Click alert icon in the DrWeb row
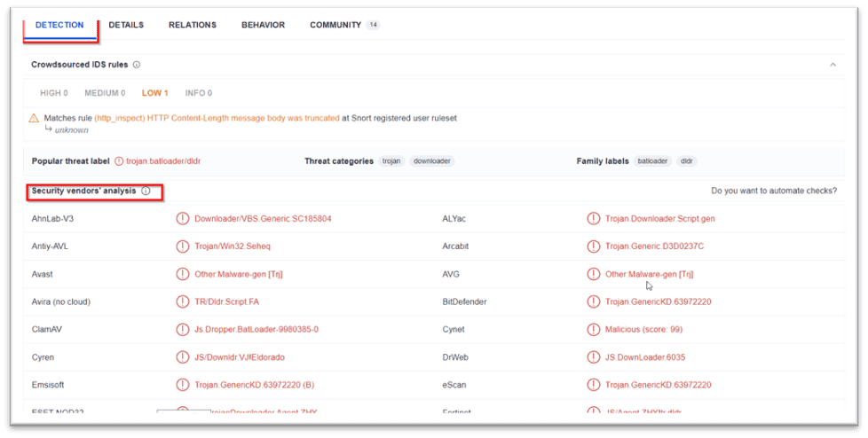 pos(594,356)
